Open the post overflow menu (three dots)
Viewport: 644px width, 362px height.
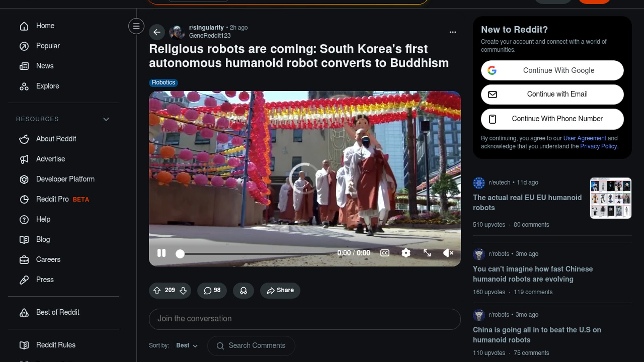click(x=453, y=32)
